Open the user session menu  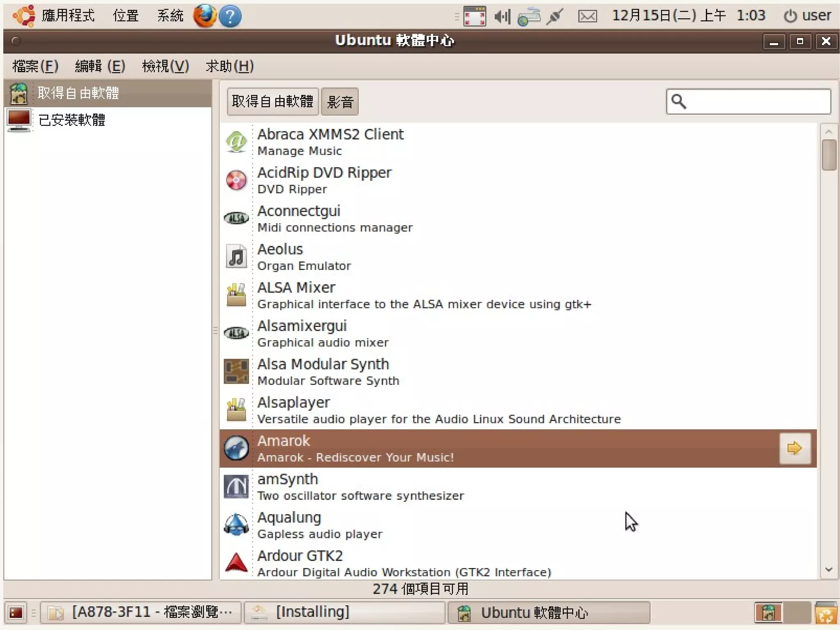[x=807, y=16]
